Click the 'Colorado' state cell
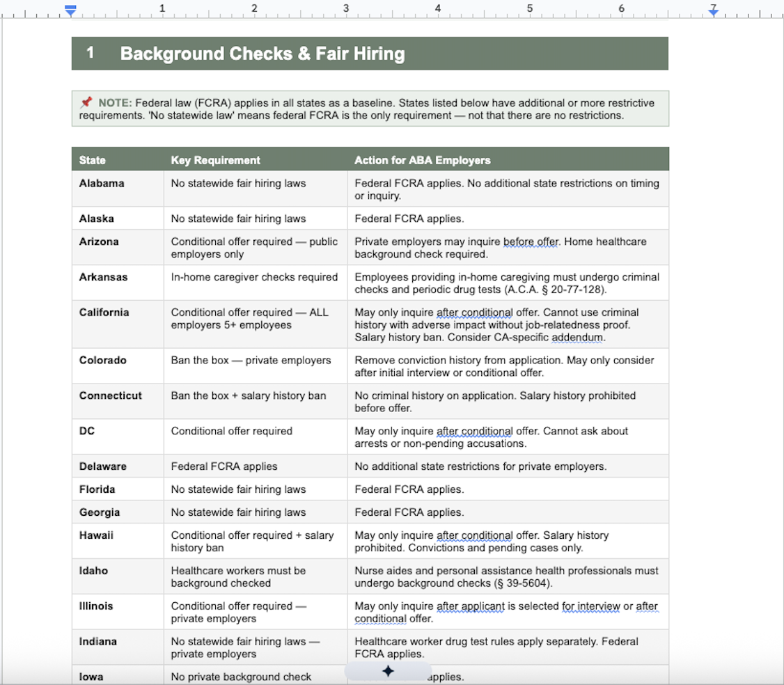The height and width of the screenshot is (685, 784). coord(118,366)
